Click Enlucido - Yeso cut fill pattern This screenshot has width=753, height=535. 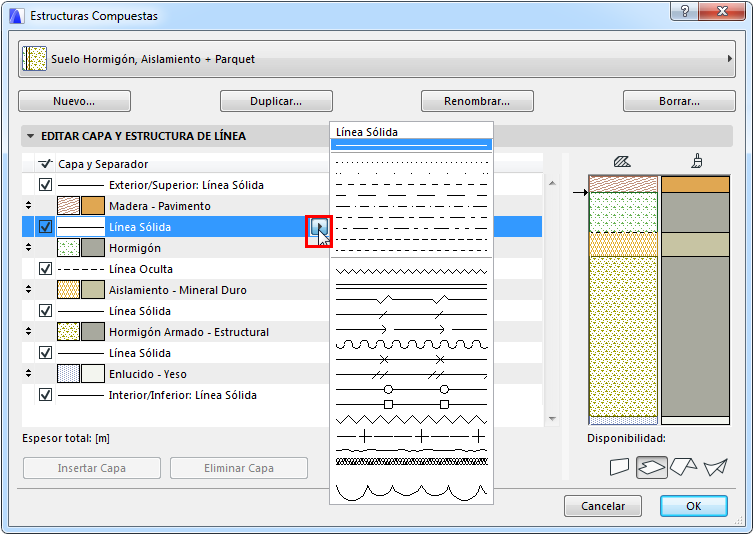68,374
